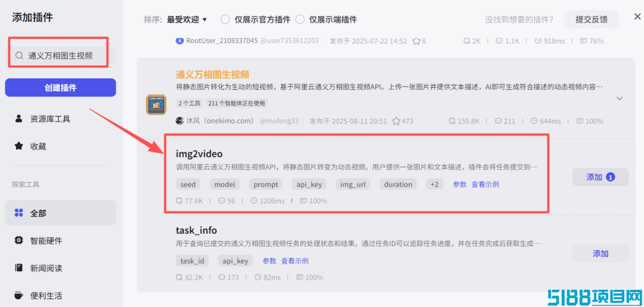Click the 211个智能体正在使用 tag

tap(237, 103)
